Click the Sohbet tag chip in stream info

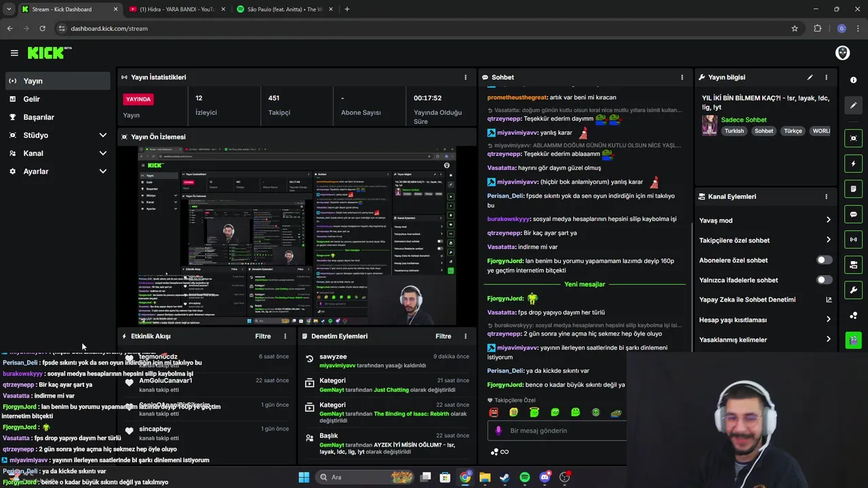[x=764, y=131]
